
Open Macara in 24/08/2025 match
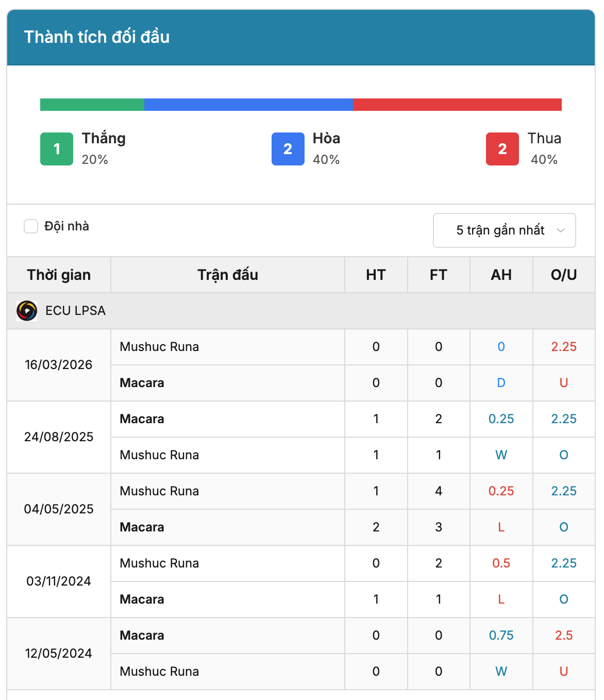[142, 419]
